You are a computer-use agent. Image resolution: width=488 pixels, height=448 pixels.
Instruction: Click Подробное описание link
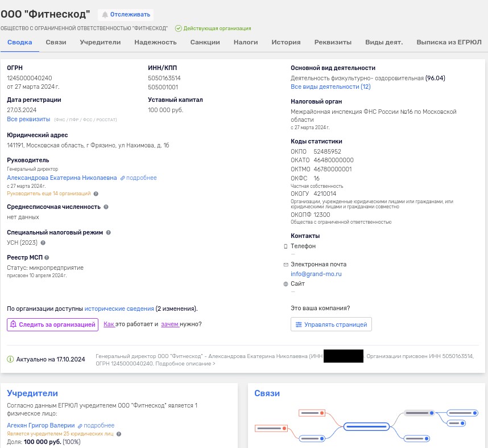point(185,364)
